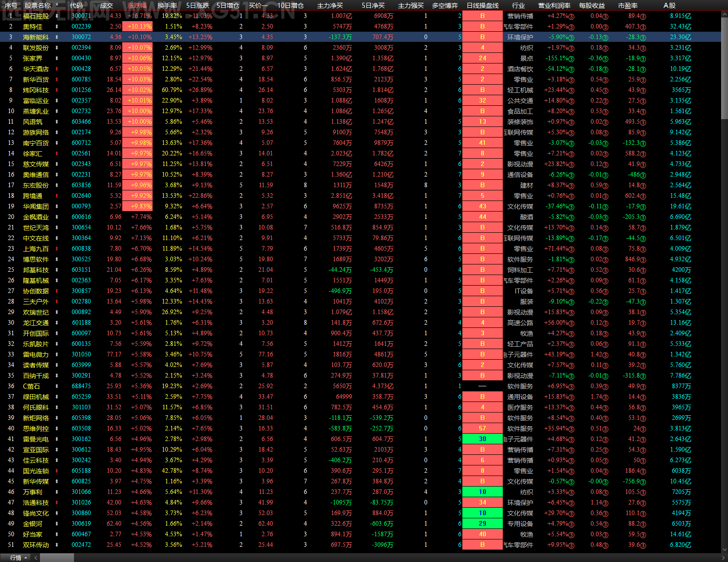Click the green 日线操盘线 cell showing 29
Viewport: 728px width, 562px height.
483,524
